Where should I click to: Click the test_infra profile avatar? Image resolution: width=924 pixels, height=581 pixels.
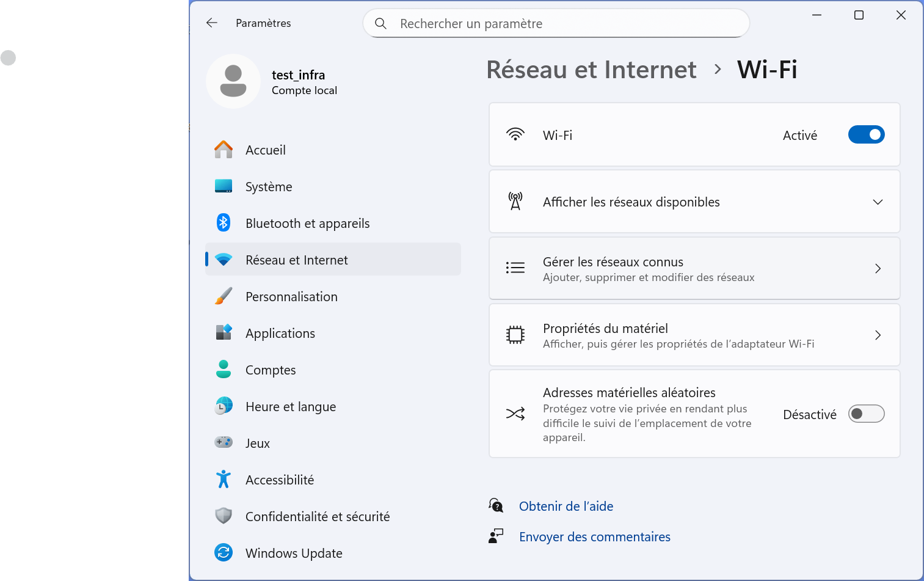click(233, 81)
